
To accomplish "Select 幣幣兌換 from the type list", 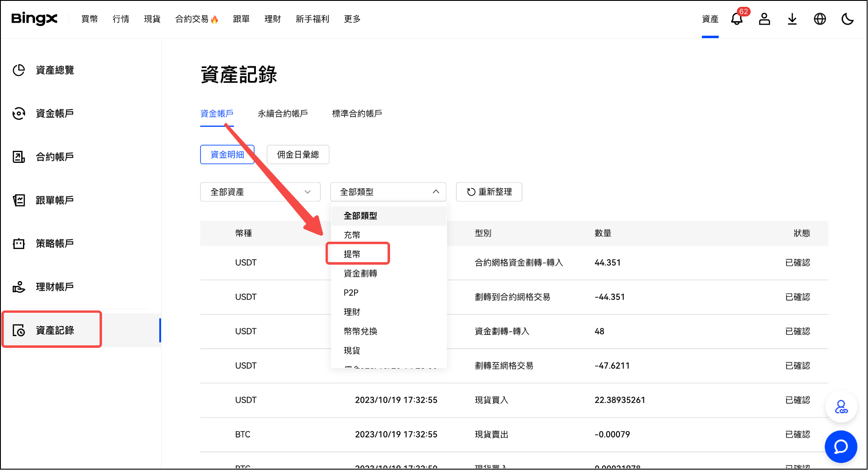I will [x=360, y=331].
